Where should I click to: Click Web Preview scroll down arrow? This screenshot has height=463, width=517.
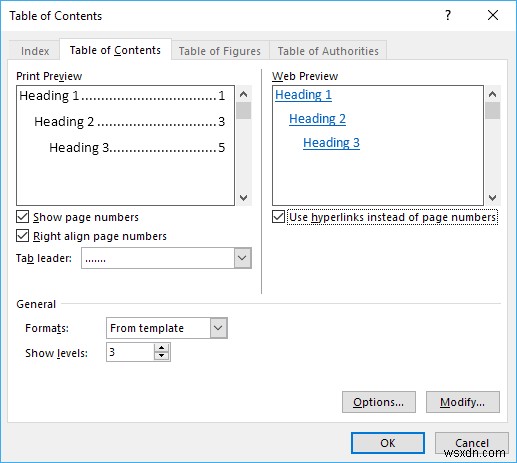[x=492, y=198]
